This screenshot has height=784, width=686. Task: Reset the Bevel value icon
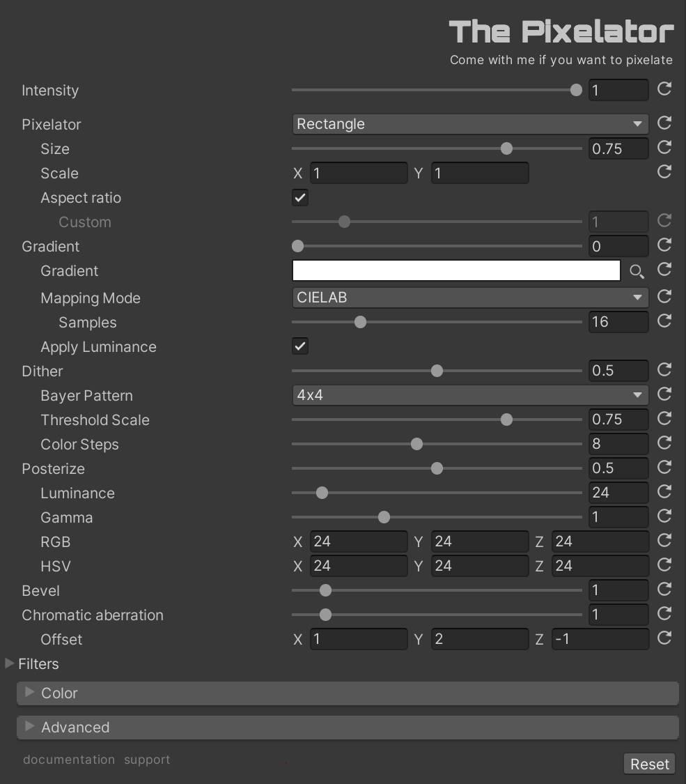pyautogui.click(x=664, y=590)
